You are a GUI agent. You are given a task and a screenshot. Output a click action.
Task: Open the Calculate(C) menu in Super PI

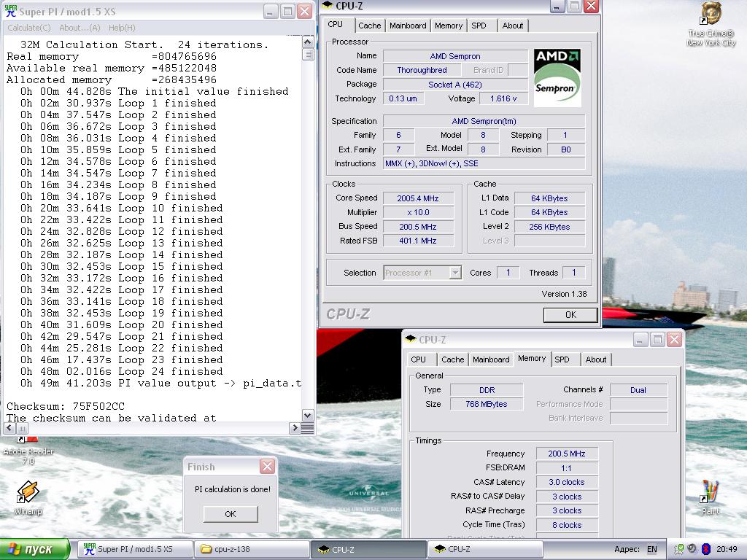29,28
